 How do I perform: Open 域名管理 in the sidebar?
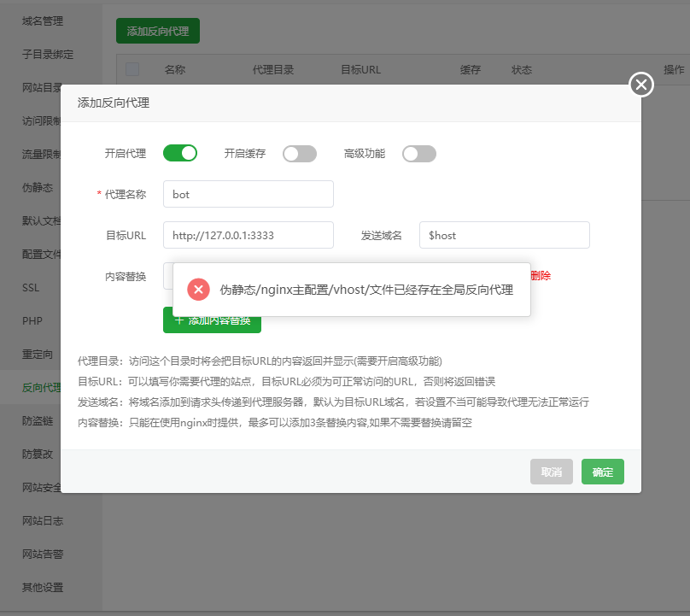point(43,21)
